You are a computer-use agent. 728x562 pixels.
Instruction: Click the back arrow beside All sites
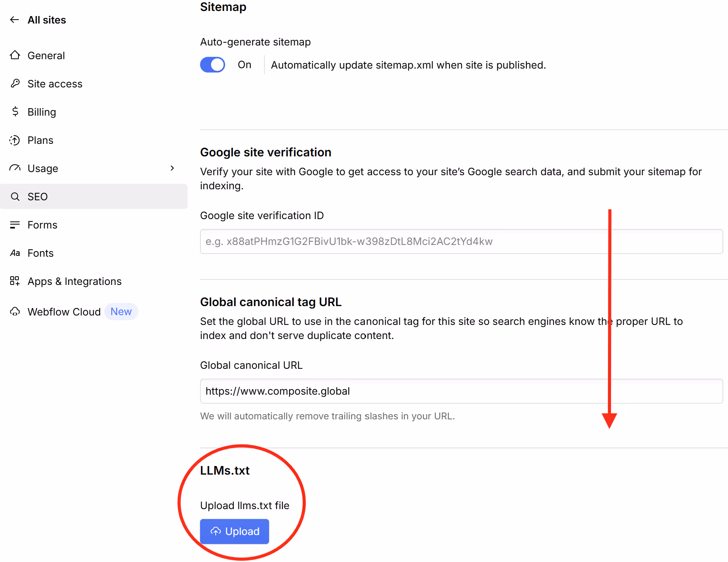(15, 20)
